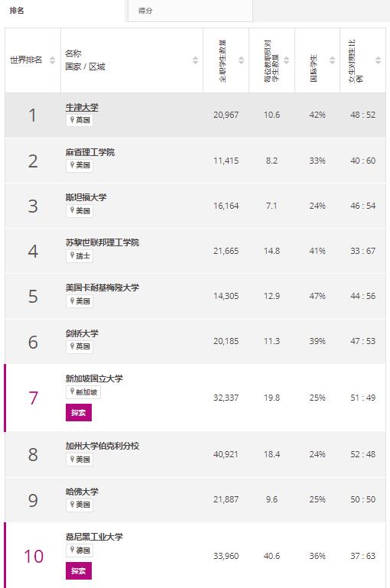Click 探索 button for 新加坡国立大学
This screenshot has height=588, width=390.
click(79, 413)
